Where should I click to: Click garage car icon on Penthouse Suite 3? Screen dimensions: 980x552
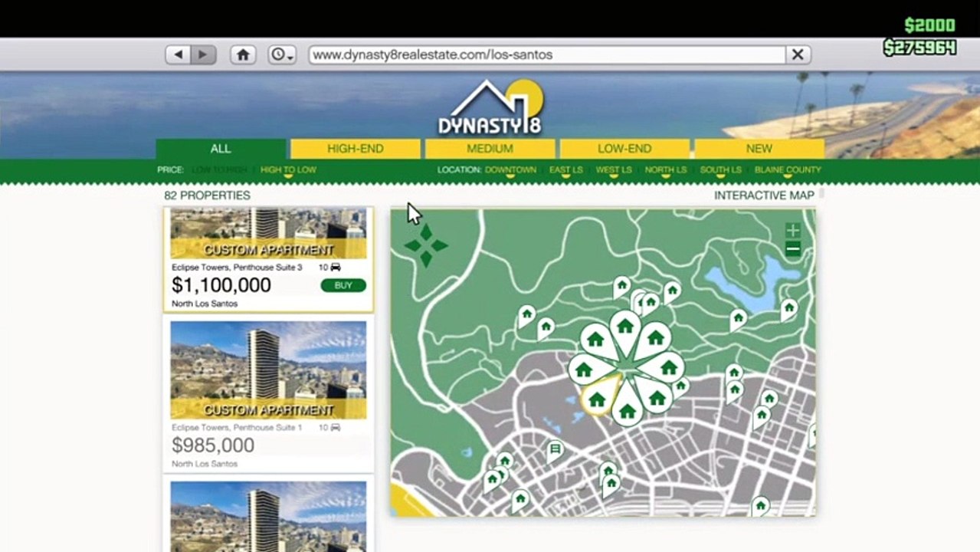pos(336,267)
